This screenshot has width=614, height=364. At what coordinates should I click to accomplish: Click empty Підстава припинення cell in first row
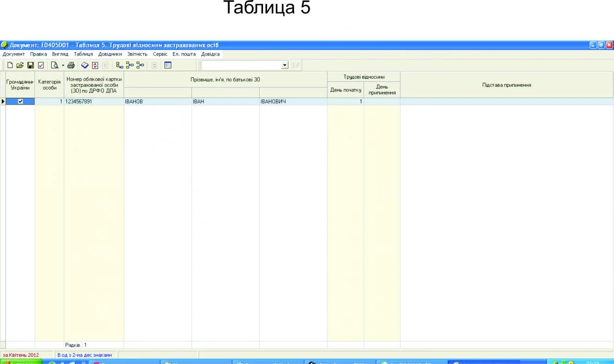click(x=507, y=101)
